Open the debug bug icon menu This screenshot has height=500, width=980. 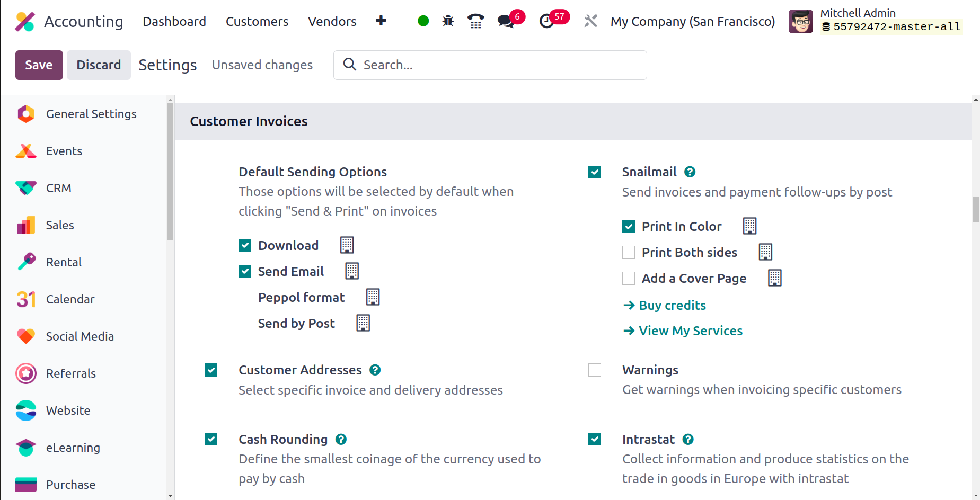(448, 21)
